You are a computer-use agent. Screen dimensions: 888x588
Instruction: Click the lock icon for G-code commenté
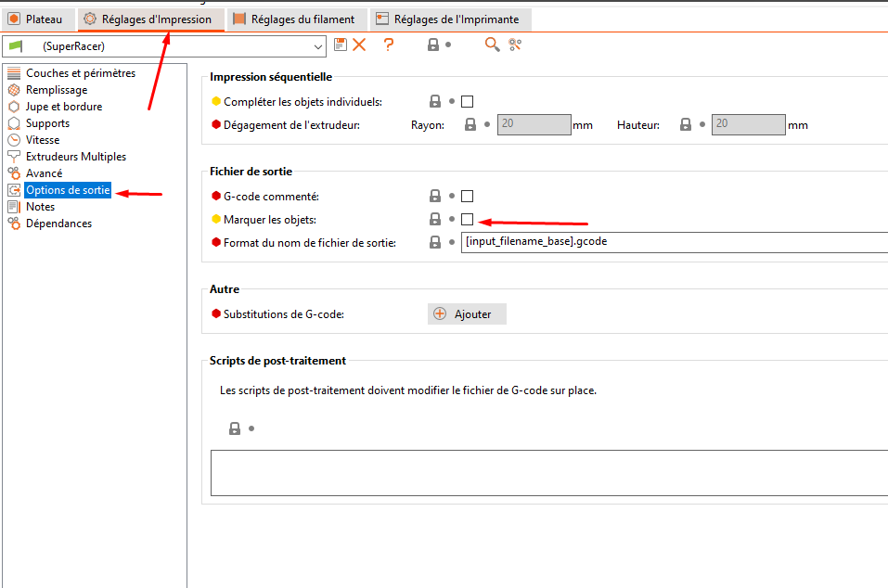tap(435, 196)
